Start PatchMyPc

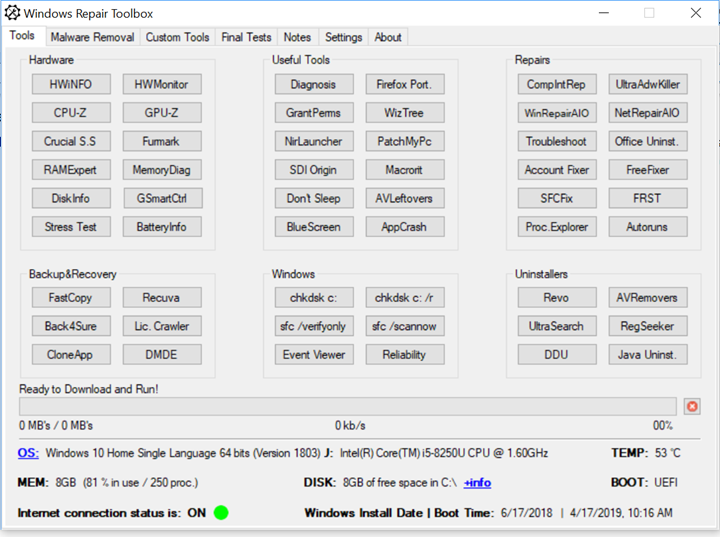click(x=405, y=141)
